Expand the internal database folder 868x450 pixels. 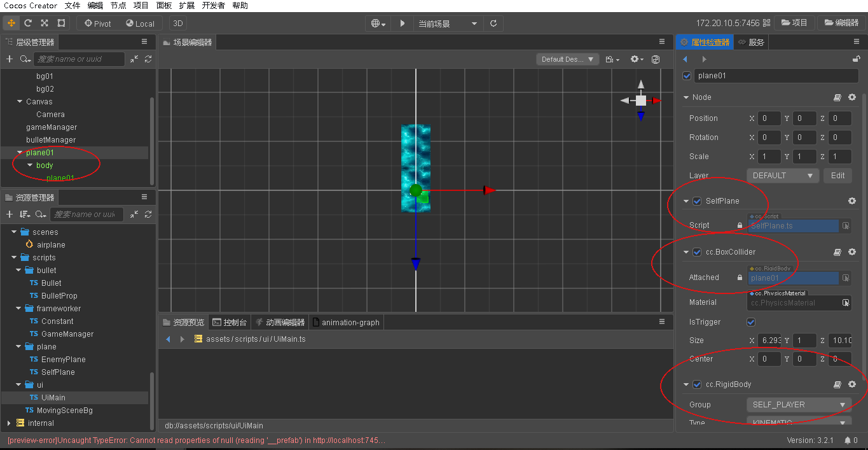coord(8,423)
